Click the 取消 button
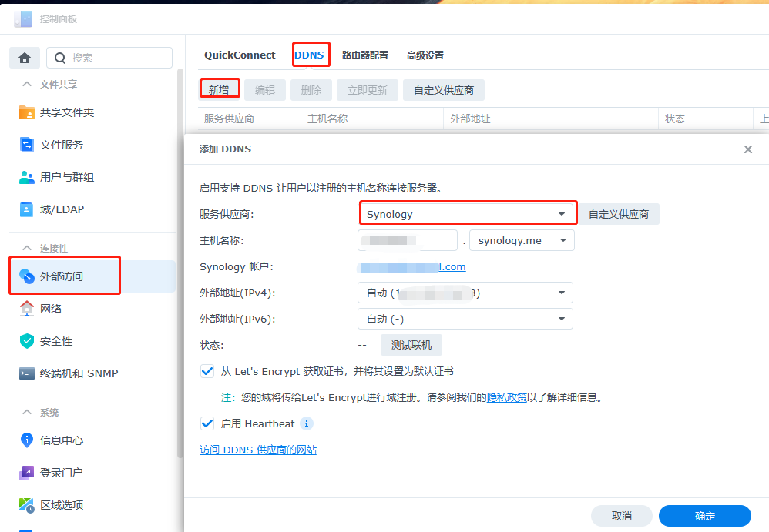769x532 pixels. [x=621, y=516]
